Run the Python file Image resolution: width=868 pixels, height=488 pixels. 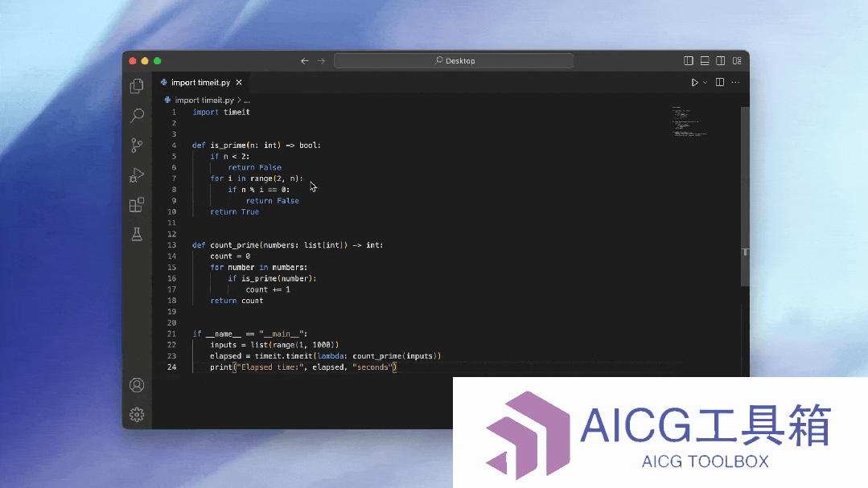[x=695, y=83]
